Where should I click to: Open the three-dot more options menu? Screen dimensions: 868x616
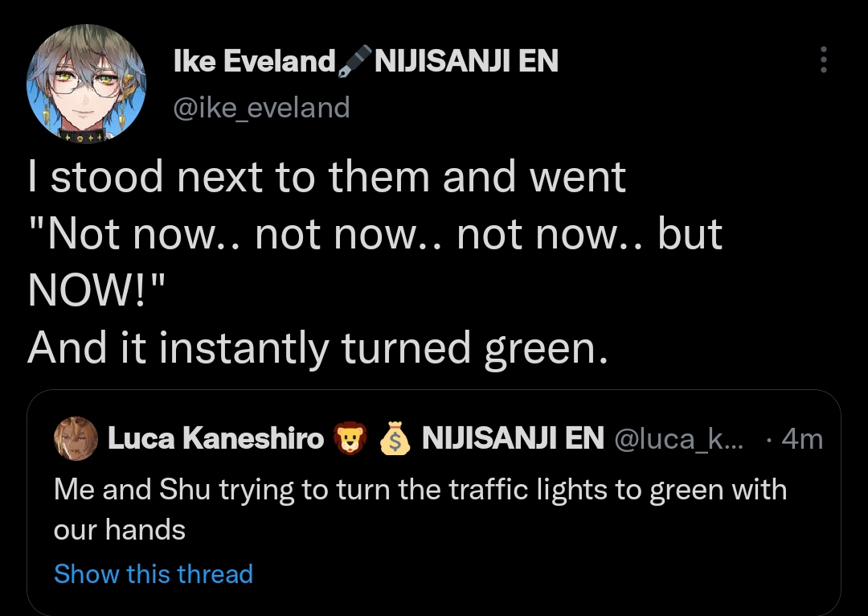tap(822, 60)
